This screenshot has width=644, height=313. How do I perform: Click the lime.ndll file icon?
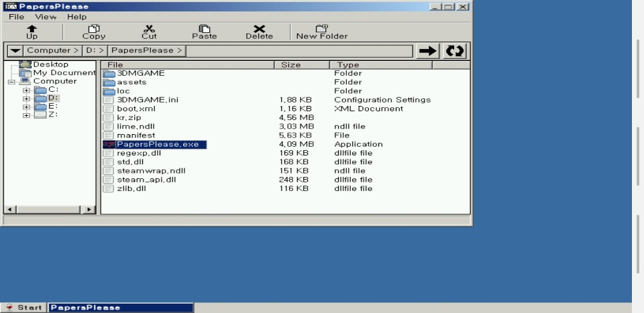[108, 127]
